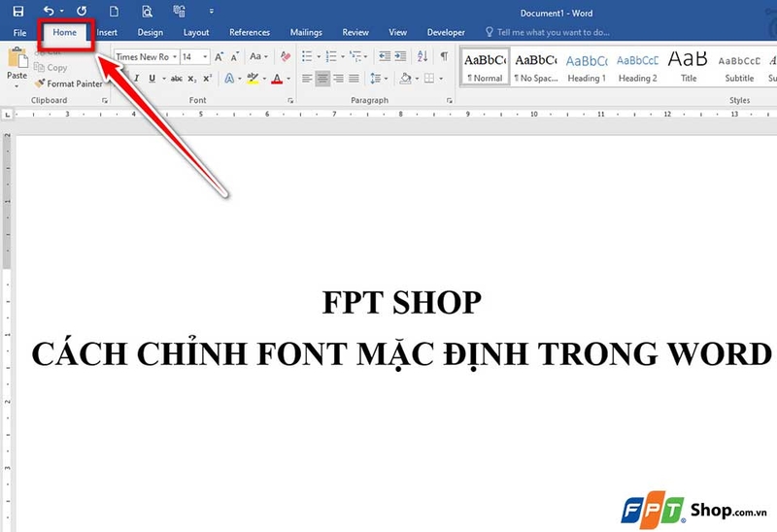Image resolution: width=777 pixels, height=532 pixels.
Task: Open the Times New Roman font name dropdown
Action: (175, 57)
